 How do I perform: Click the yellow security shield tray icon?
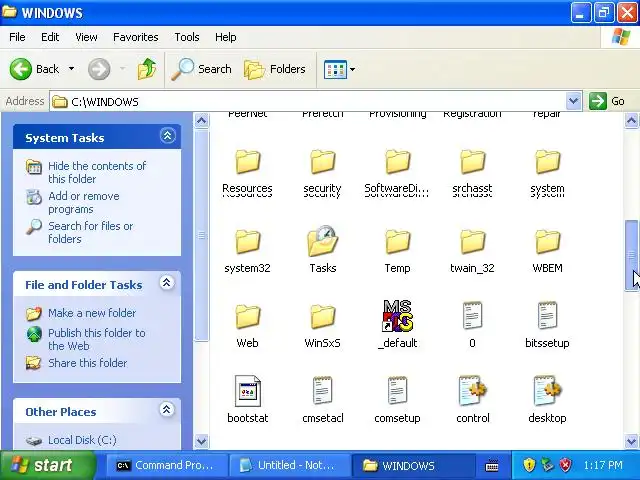(x=529, y=464)
